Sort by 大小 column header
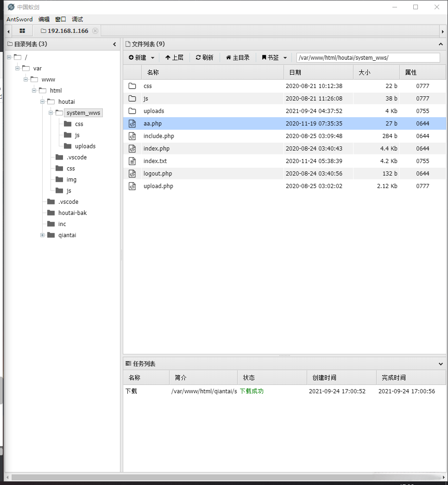The image size is (448, 485). 376,72
